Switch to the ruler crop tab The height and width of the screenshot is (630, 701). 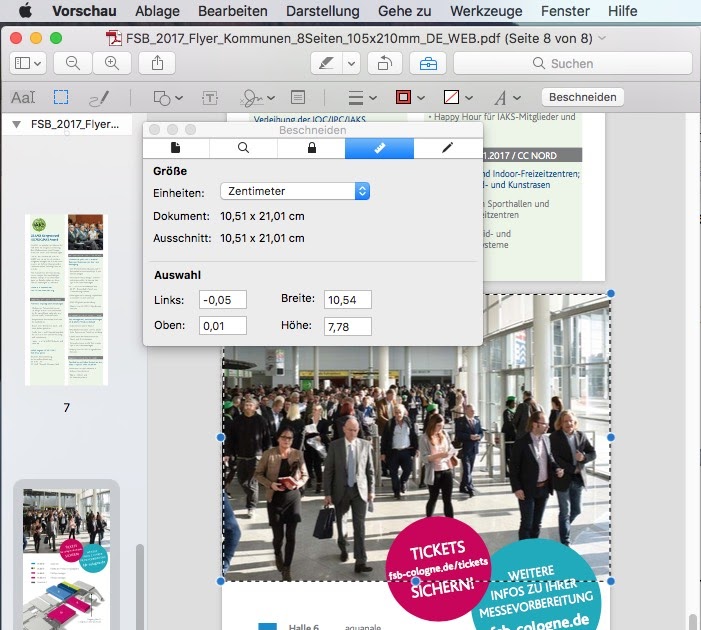pyautogui.click(x=380, y=148)
